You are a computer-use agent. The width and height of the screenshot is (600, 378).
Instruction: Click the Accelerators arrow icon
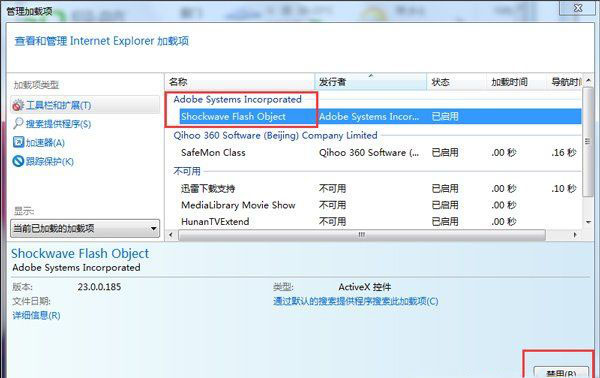(18, 142)
